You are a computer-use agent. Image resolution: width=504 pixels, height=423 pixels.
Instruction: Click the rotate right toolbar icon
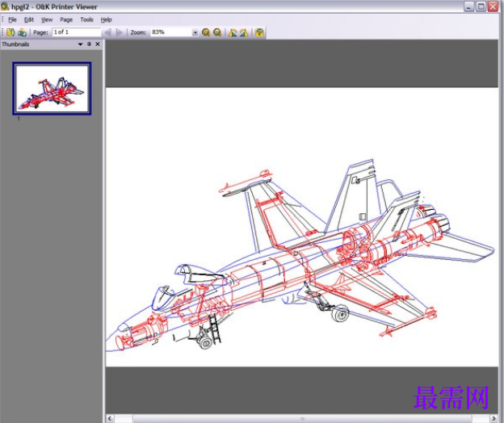[x=244, y=32]
